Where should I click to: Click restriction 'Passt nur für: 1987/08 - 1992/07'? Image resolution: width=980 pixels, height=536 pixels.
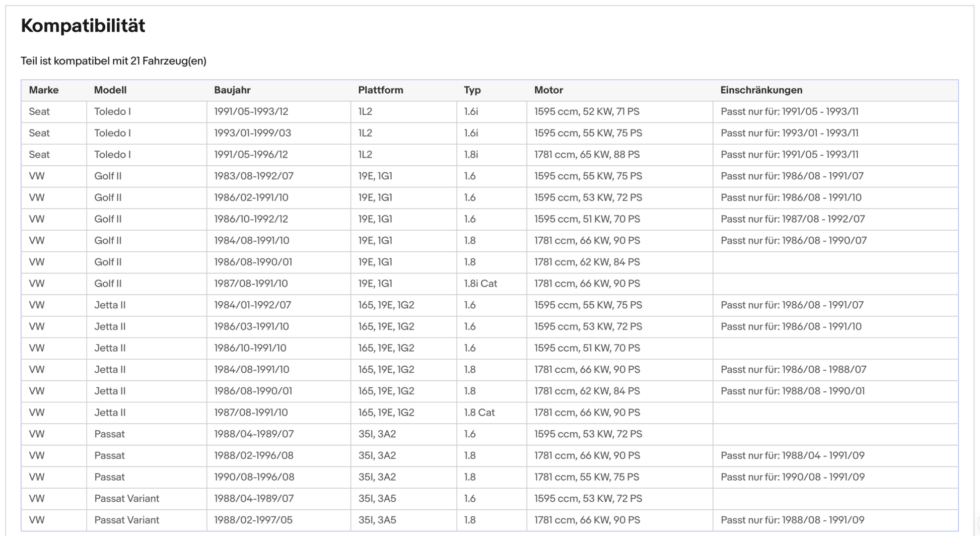pos(792,219)
